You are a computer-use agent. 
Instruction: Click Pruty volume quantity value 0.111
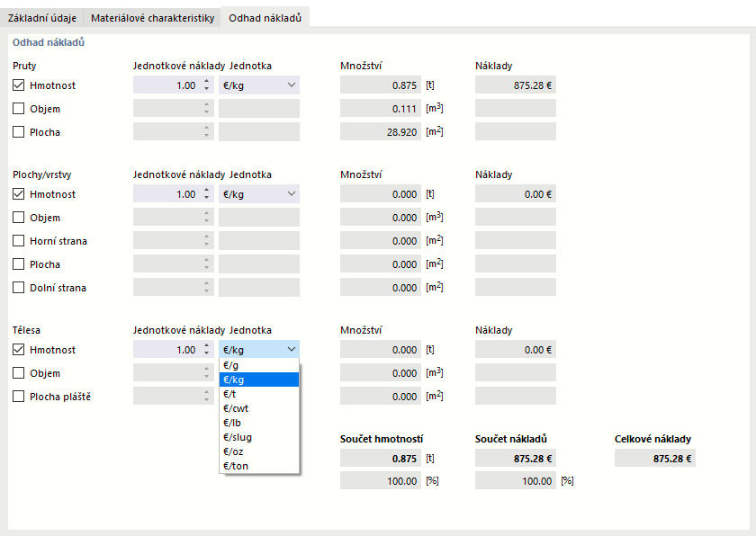(x=381, y=109)
